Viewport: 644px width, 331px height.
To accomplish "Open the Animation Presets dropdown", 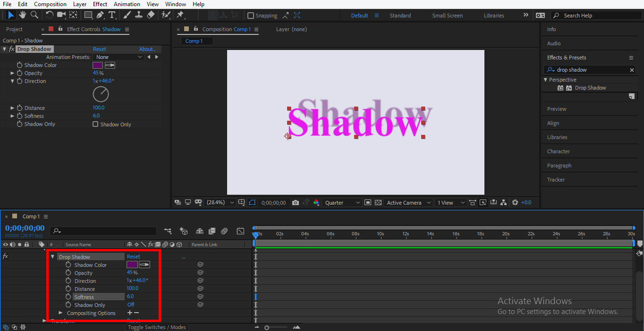I will click(119, 57).
